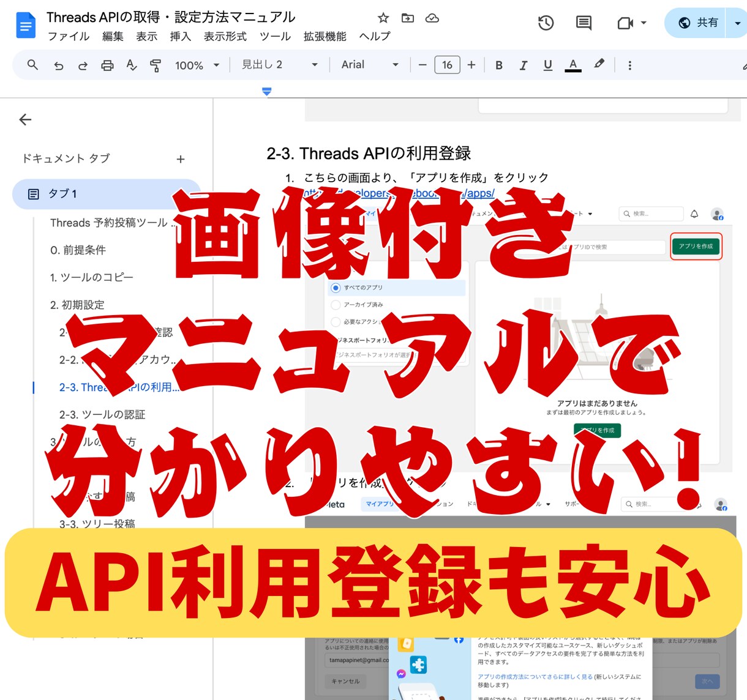Open the Arial font dropdown
The image size is (747, 700).
(x=370, y=65)
